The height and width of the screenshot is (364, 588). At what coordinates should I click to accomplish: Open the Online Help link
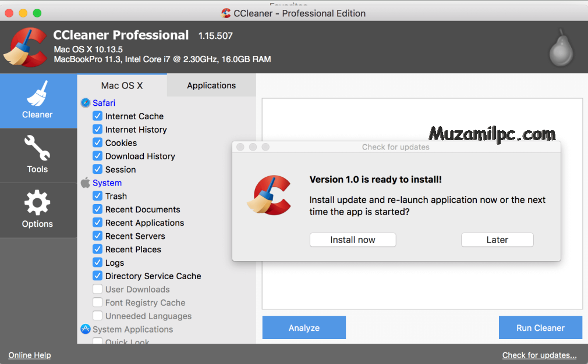tap(30, 355)
